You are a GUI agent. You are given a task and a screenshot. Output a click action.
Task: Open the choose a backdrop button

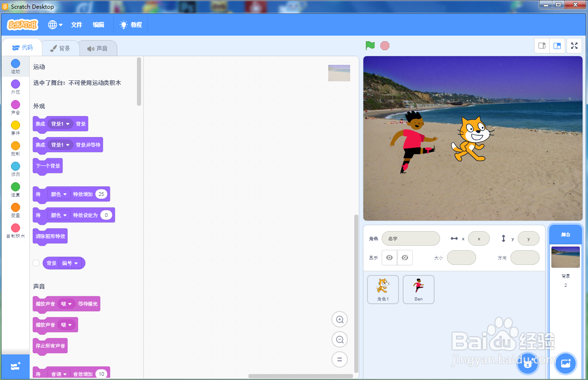click(566, 364)
